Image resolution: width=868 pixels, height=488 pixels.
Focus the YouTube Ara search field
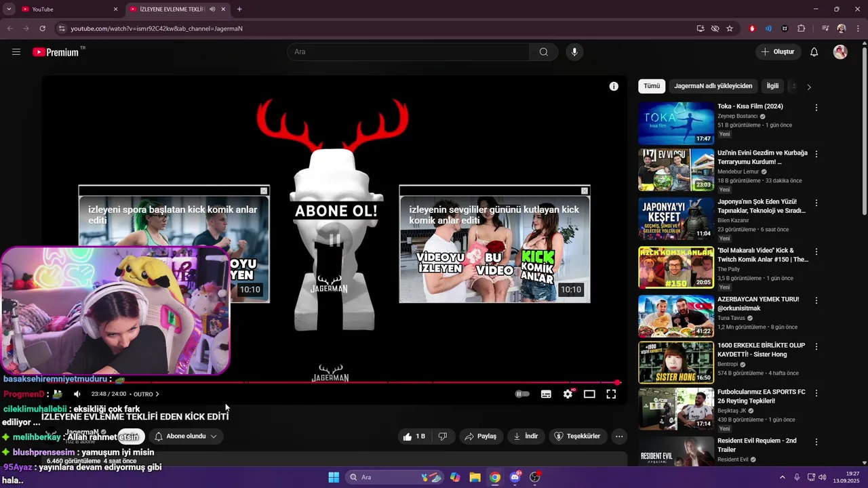pyautogui.click(x=408, y=52)
